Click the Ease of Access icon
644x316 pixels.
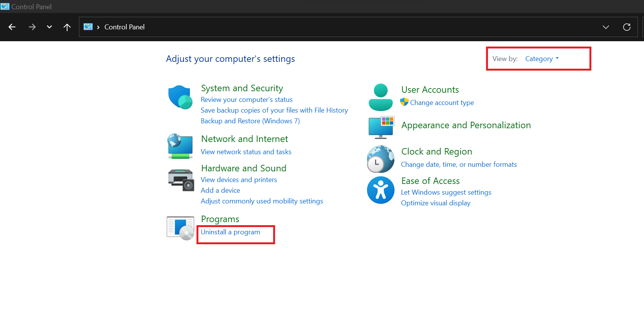(x=381, y=190)
